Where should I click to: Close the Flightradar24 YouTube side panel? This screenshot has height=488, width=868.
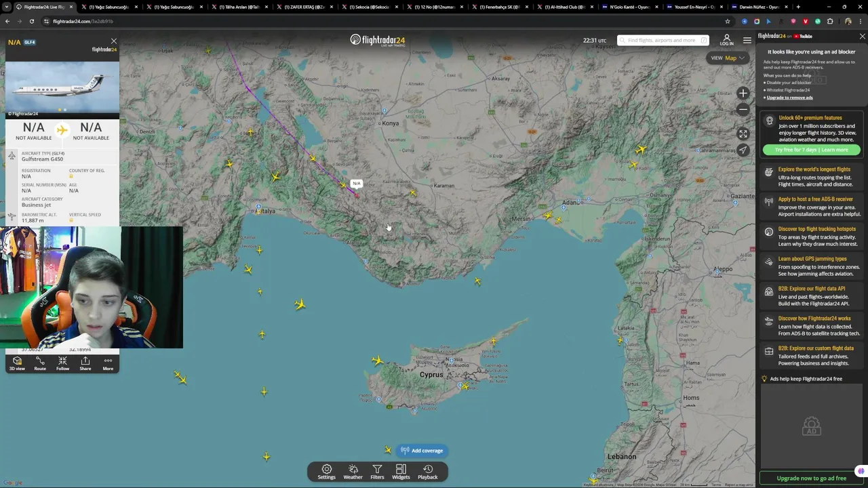862,36
